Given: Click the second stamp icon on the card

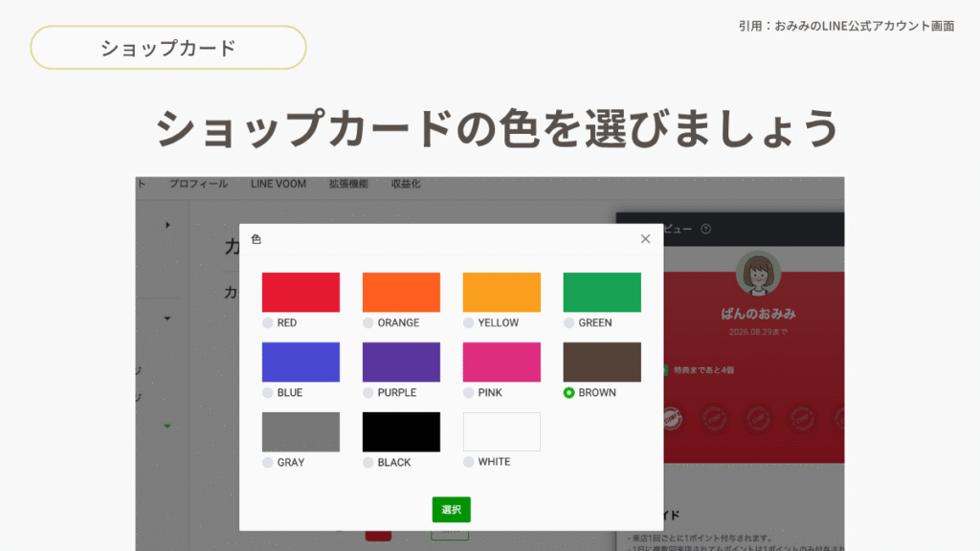Looking at the screenshot, I should pos(714,419).
